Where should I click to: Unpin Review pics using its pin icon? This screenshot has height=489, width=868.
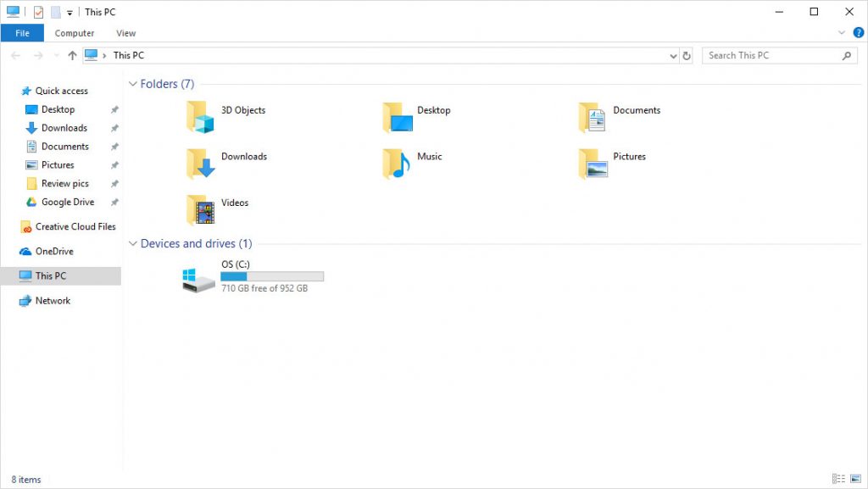click(x=114, y=184)
